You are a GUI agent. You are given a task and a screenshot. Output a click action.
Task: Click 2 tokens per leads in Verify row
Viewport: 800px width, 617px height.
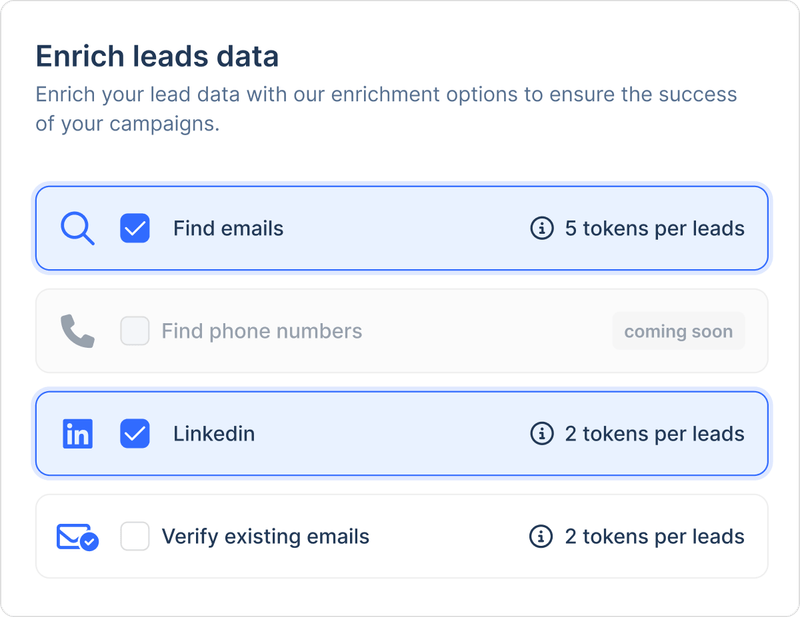click(654, 537)
